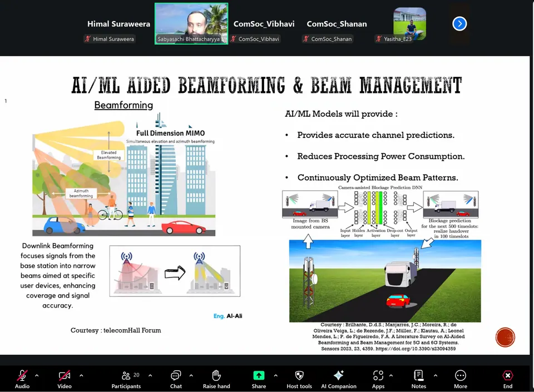Click muted mic icon beside Himal Suraweera
534x392 pixels.
point(88,39)
